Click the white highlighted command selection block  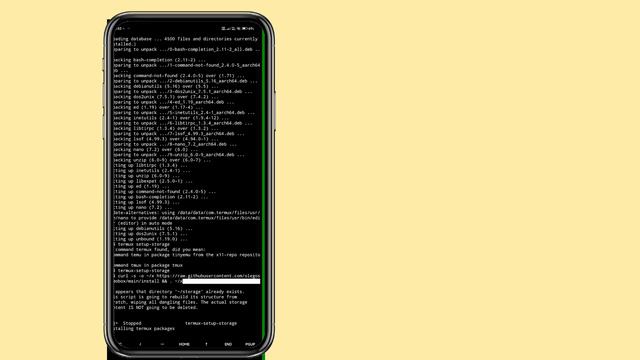(221, 281)
